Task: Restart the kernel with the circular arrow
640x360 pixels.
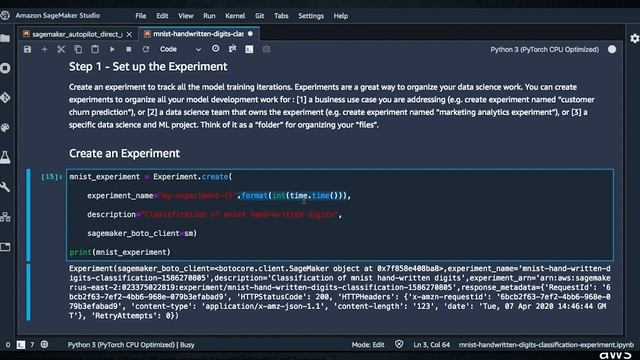Action: pos(145,49)
